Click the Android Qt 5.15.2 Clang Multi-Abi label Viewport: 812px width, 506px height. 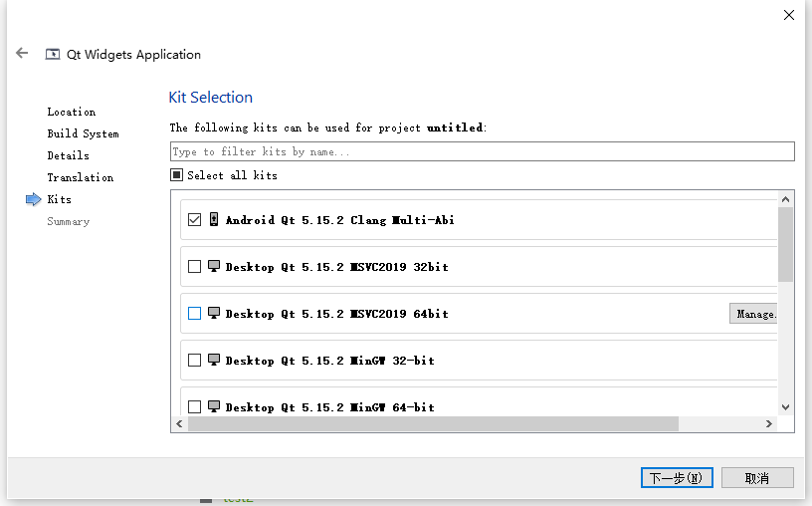[x=339, y=220]
